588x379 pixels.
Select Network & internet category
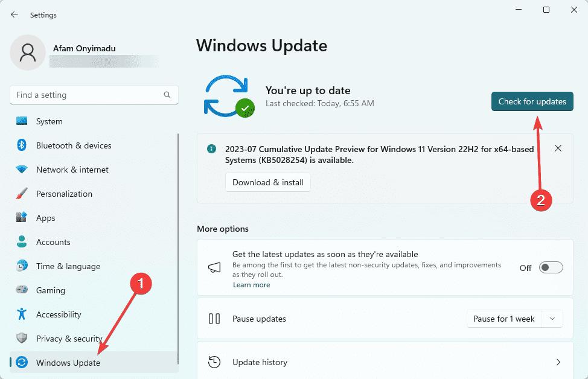pyautogui.click(x=94, y=170)
